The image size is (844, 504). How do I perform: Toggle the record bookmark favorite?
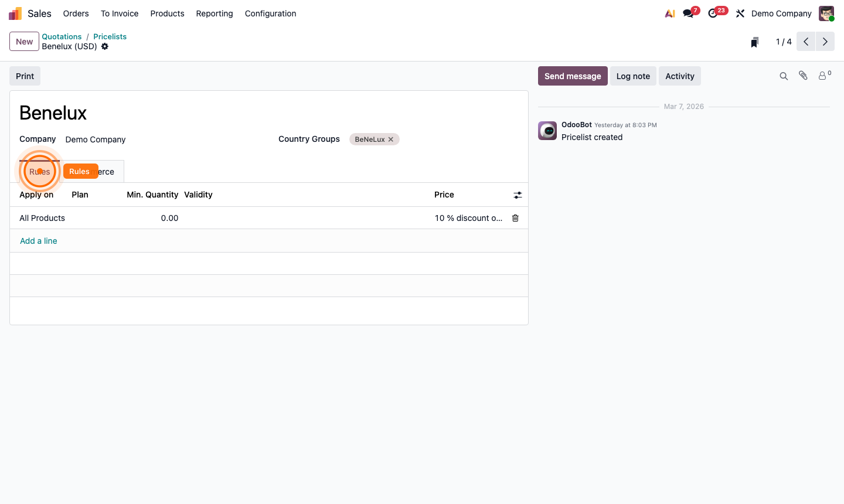[754, 42]
